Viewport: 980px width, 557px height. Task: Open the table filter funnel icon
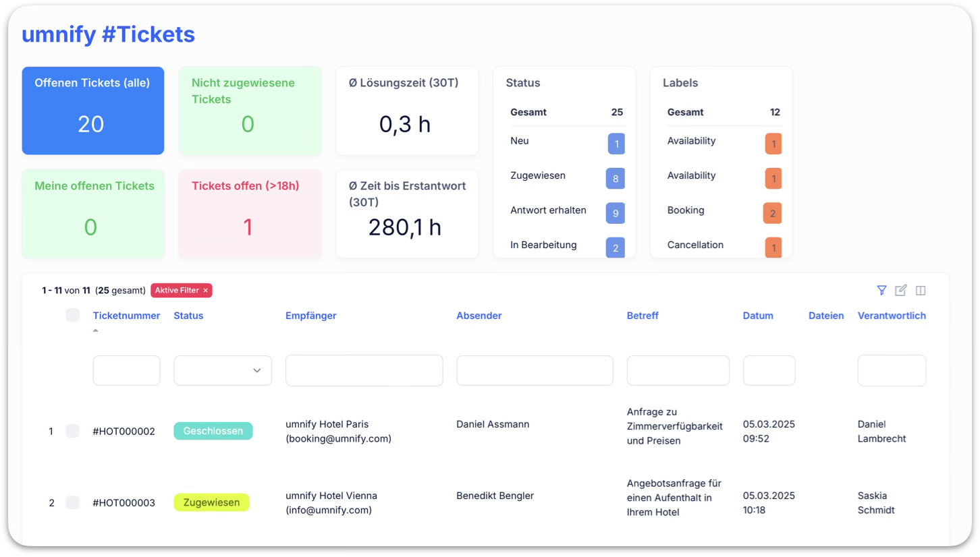click(x=881, y=291)
